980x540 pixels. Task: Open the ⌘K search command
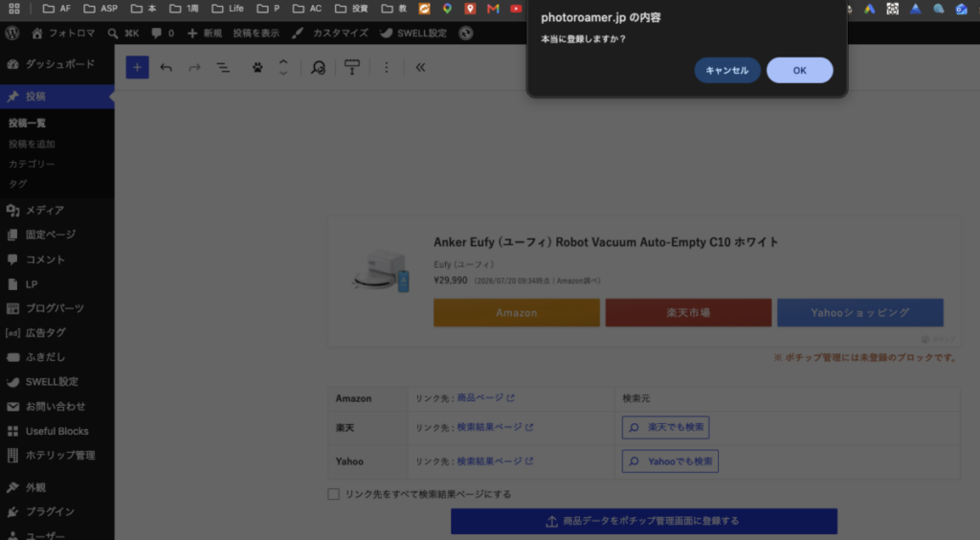click(123, 34)
